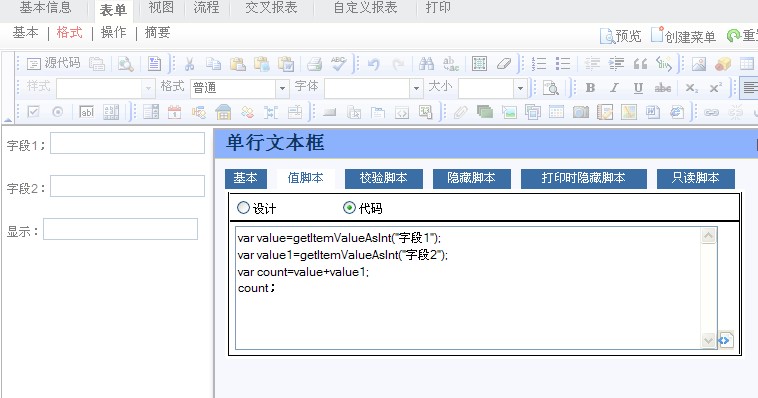This screenshot has height=398, width=758.
Task: Switch to 视图 tab
Action: click(x=161, y=8)
